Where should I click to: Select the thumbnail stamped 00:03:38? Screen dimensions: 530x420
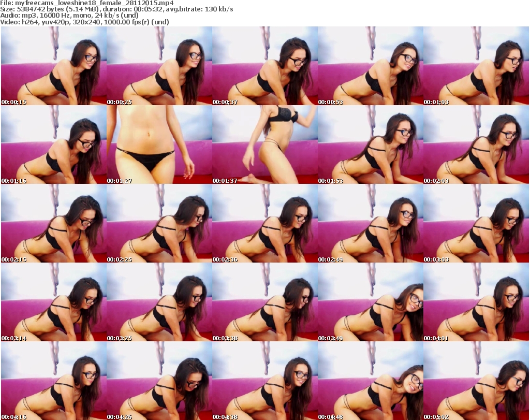pos(265,302)
